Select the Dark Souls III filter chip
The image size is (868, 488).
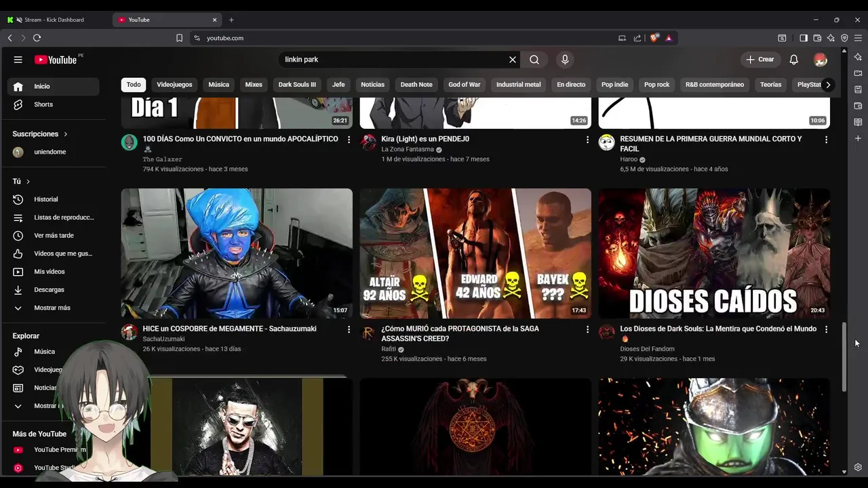coord(297,85)
